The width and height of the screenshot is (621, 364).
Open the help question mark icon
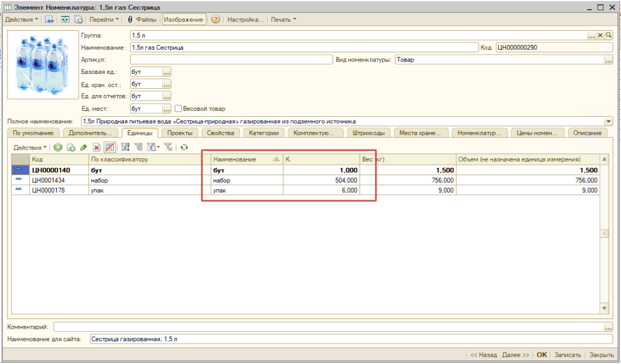[216, 19]
